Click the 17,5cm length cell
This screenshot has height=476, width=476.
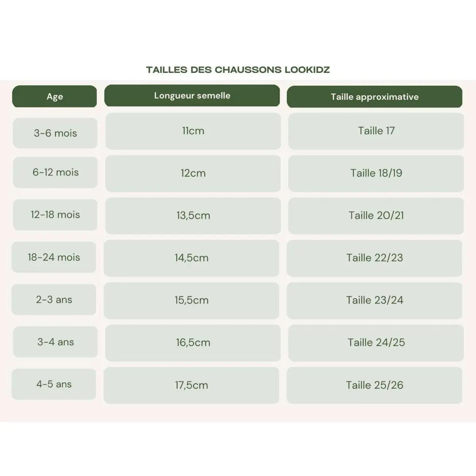click(192, 385)
